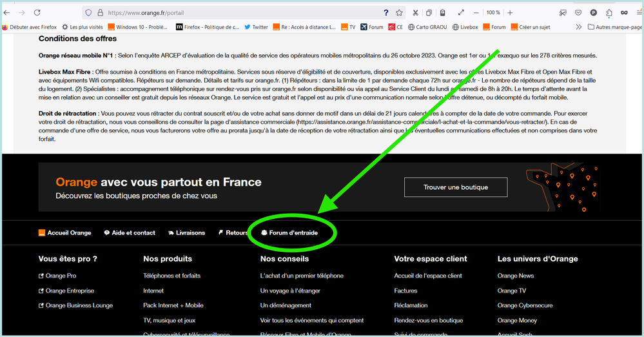Image resolution: width=644 pixels, height=337 pixels.
Task: Open Windows 10 - Problè... bookmark
Action: point(137,27)
